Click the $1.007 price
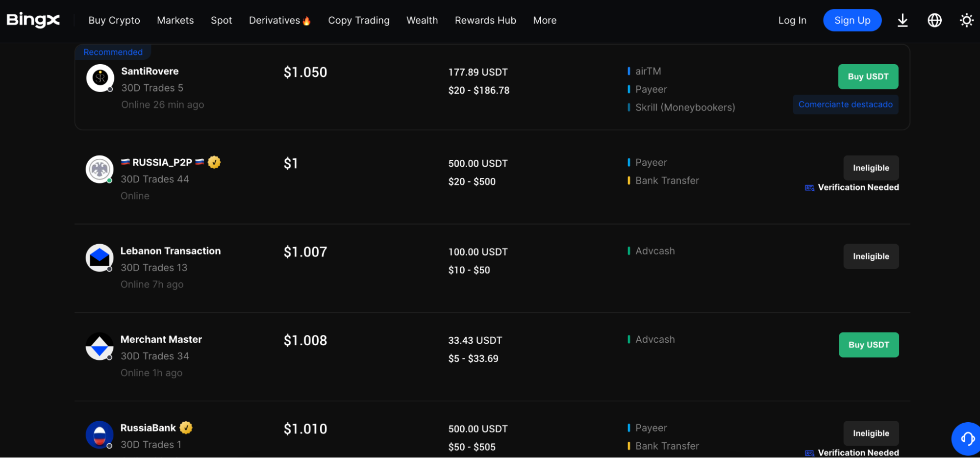 tap(305, 252)
